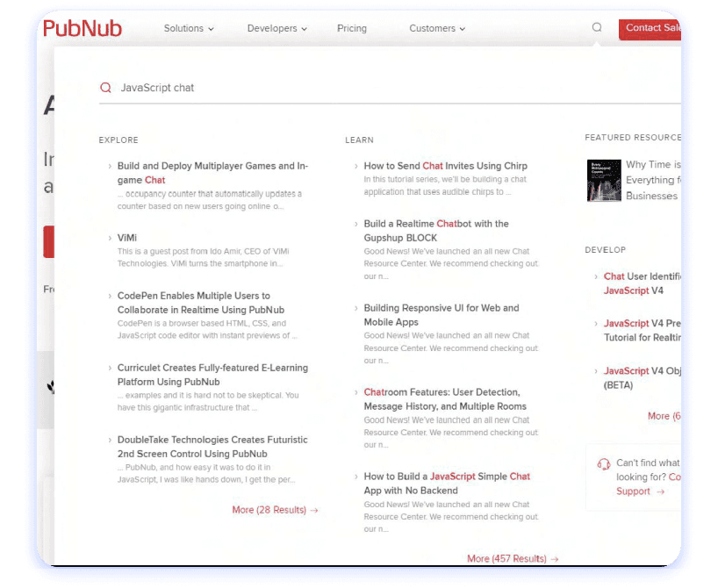Open Why Time is Everything featured resource title
Screen dimensions: 718x588
(653, 180)
